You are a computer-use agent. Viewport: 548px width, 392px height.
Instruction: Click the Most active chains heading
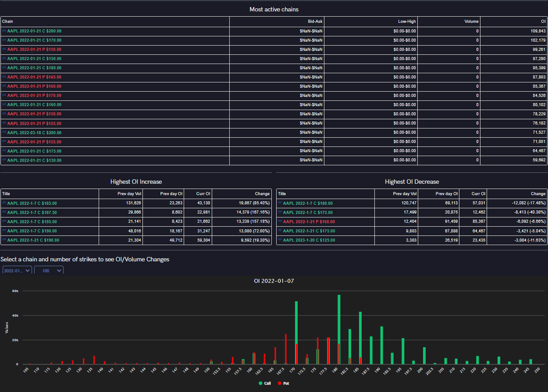click(274, 9)
